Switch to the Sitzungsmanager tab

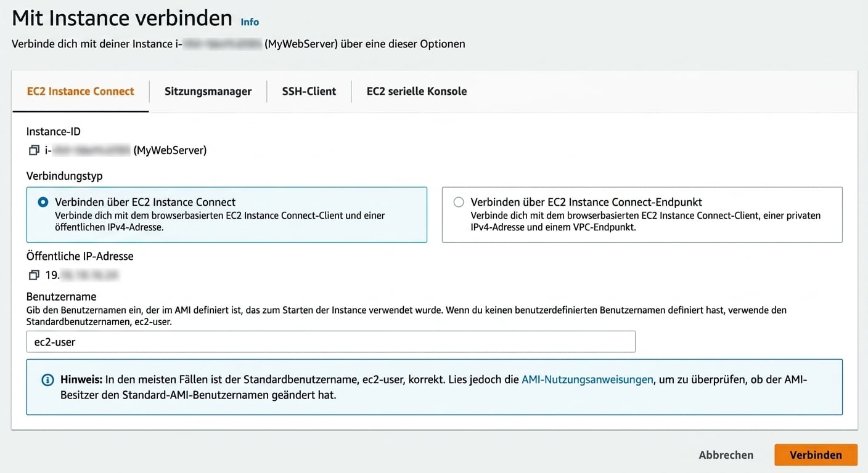[208, 91]
